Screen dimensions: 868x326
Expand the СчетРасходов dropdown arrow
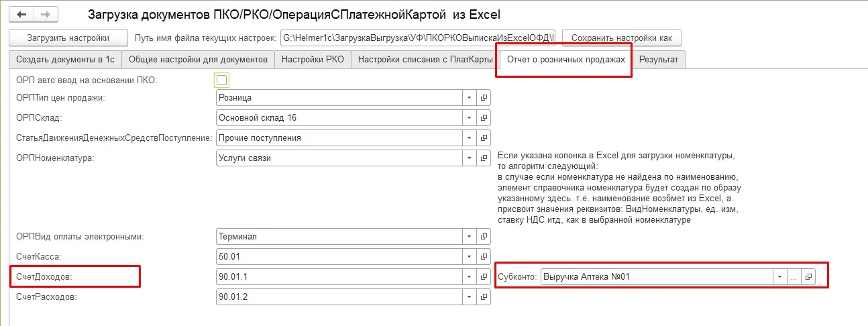[x=470, y=296]
